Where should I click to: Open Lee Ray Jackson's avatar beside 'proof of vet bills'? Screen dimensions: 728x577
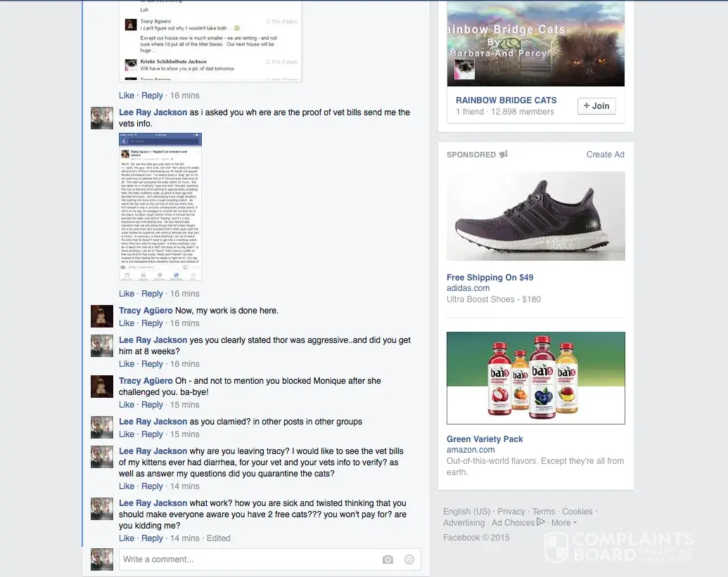point(102,118)
